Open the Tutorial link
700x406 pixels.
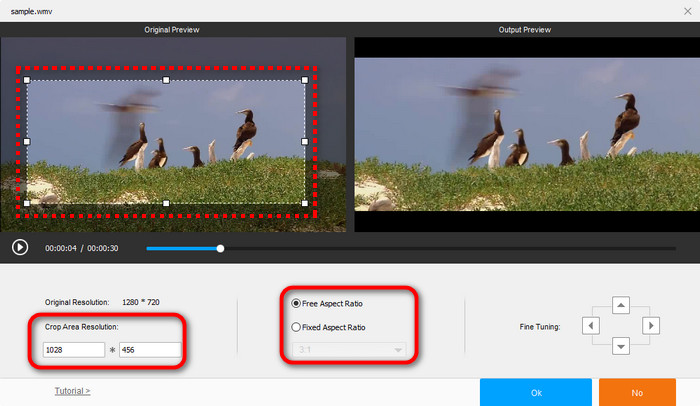72,391
